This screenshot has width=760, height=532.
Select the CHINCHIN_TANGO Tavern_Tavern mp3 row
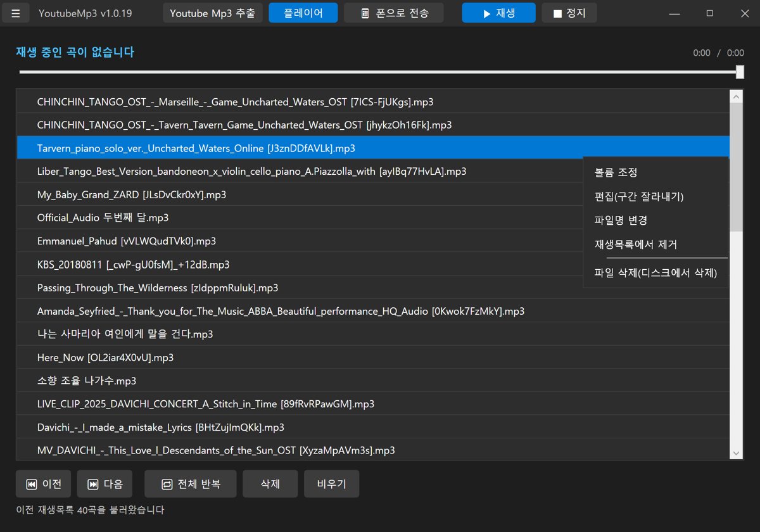[373, 125]
